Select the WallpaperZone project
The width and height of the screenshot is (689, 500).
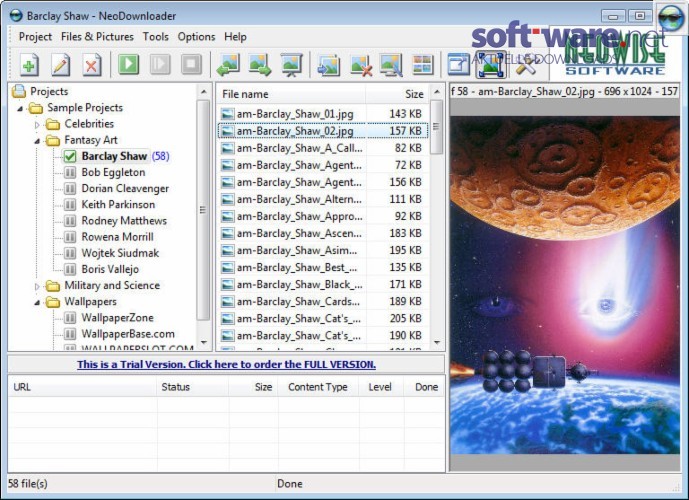click(117, 318)
